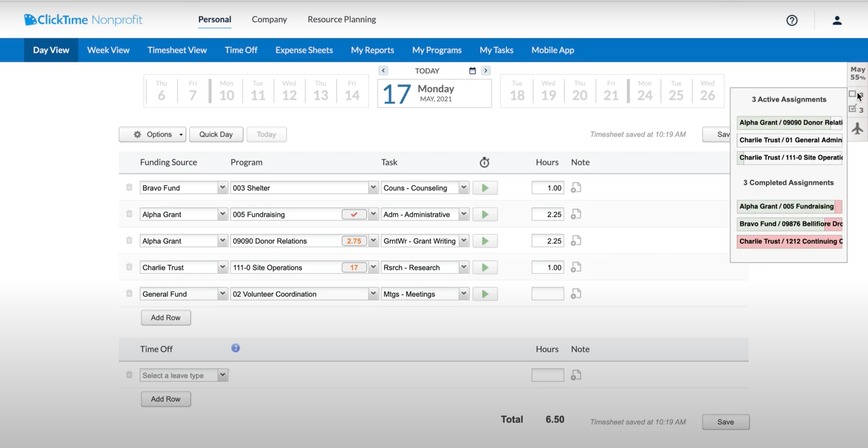Start the timer for Counseling row
The width and height of the screenshot is (868, 448).
pyautogui.click(x=485, y=188)
